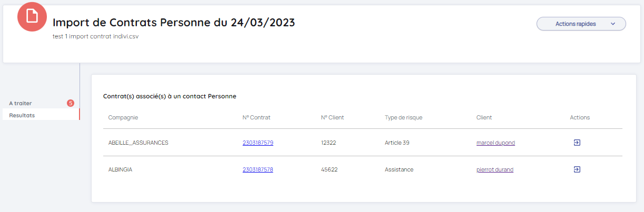Open client marcel dupond
The image size is (644, 212).
(x=496, y=143)
